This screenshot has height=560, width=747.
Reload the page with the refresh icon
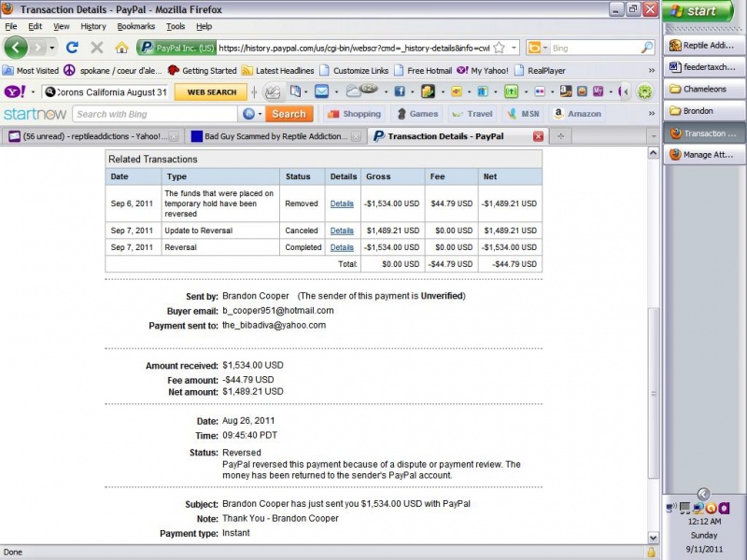pos(72,48)
